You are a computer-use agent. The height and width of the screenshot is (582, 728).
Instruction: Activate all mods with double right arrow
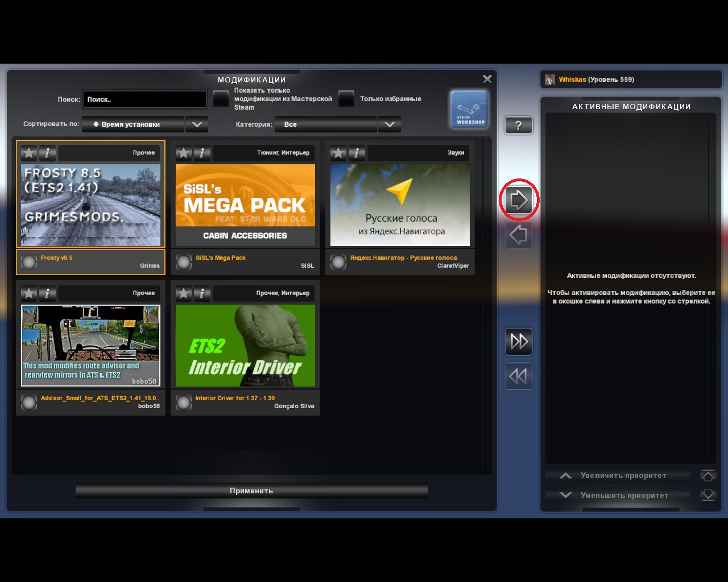point(519,341)
